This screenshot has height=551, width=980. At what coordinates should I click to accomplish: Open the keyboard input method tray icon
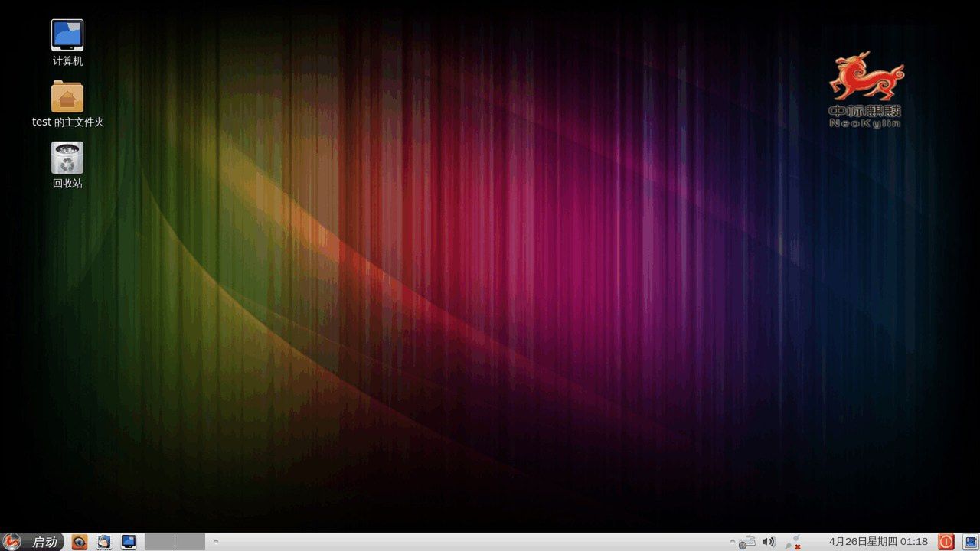coord(746,543)
